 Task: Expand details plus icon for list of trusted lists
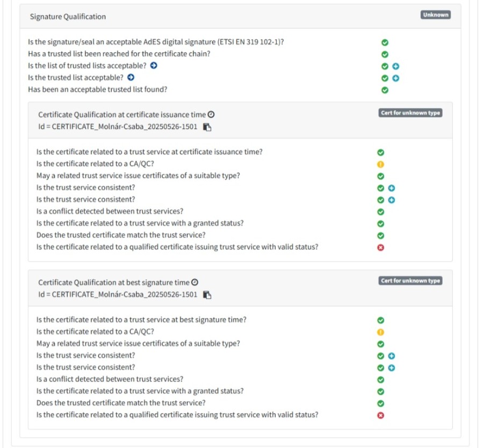tap(396, 67)
